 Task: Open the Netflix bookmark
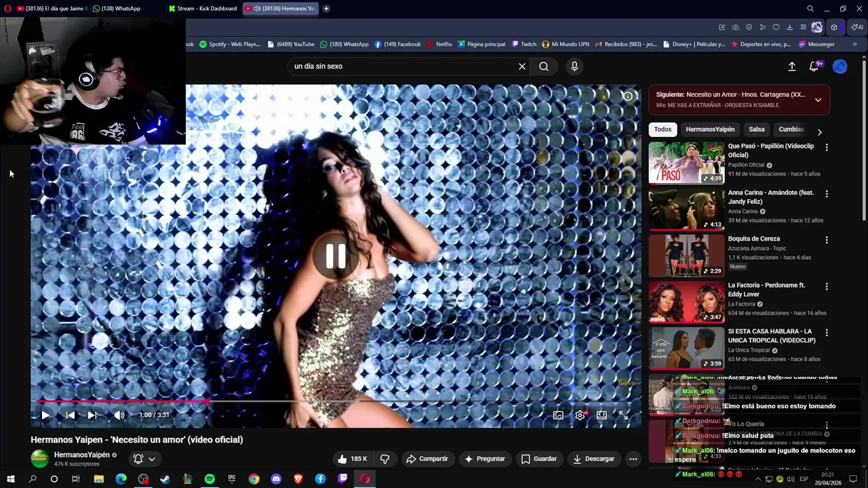(x=439, y=44)
